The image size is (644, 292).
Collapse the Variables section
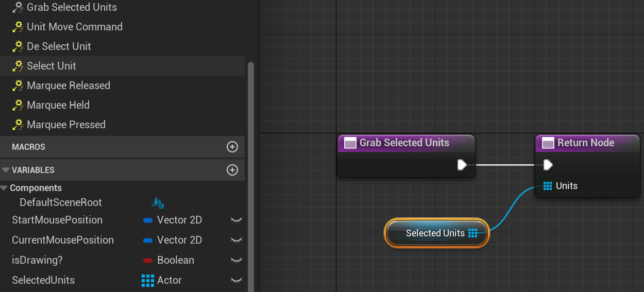click(6, 170)
